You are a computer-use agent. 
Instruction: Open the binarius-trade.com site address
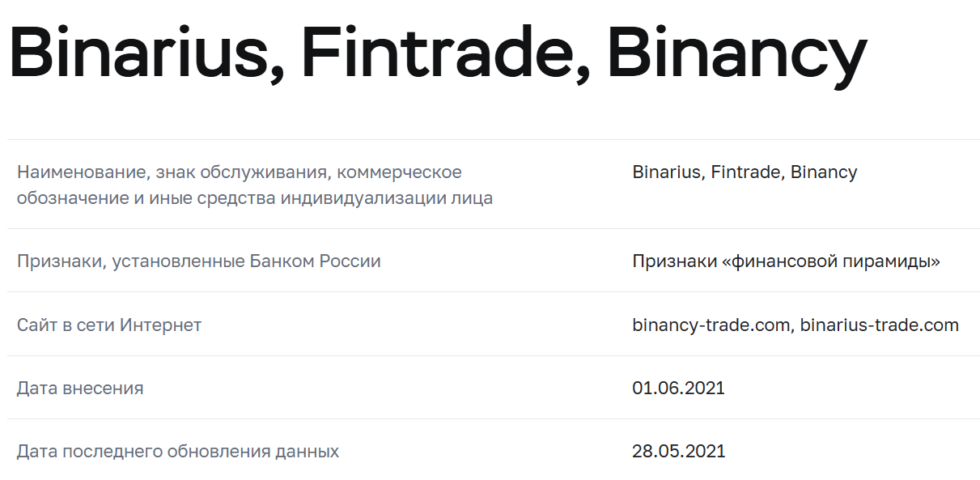coord(880,325)
